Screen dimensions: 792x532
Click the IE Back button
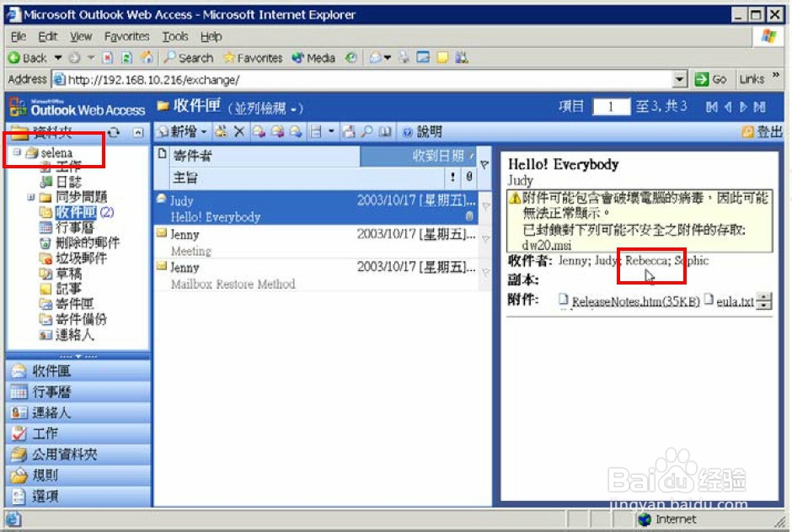29,58
